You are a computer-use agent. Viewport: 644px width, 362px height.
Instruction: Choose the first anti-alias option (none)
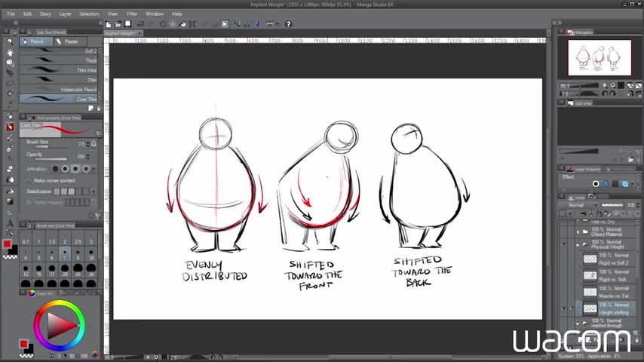tap(55, 169)
